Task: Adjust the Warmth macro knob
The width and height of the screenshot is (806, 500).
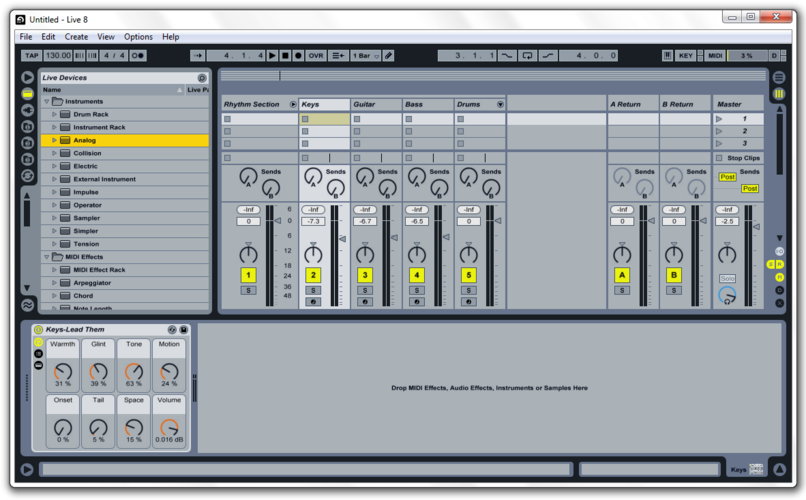Action: pyautogui.click(x=63, y=371)
